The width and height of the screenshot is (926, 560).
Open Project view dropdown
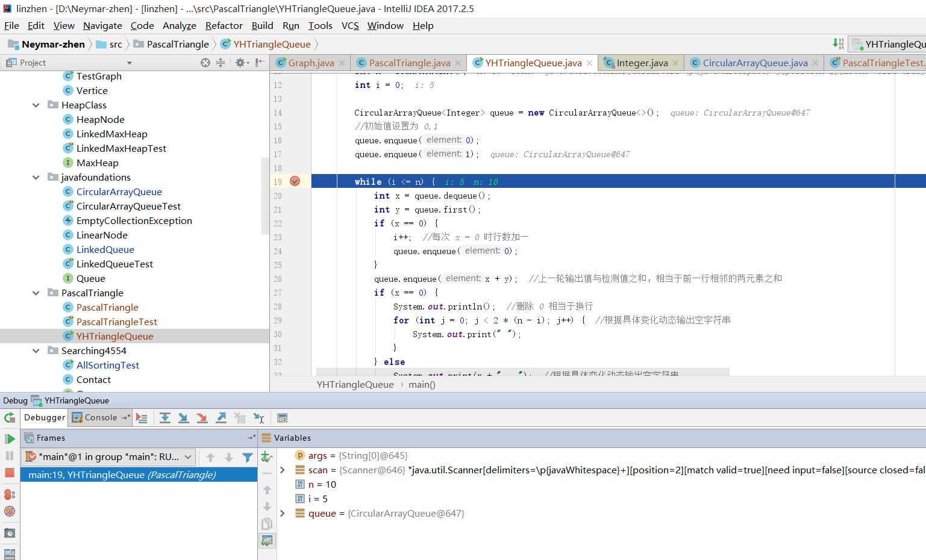click(129, 63)
